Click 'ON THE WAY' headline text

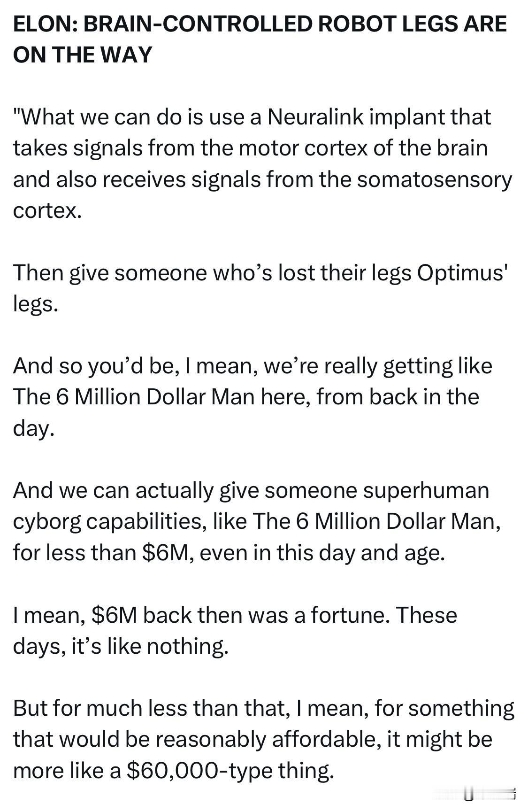coord(83,54)
